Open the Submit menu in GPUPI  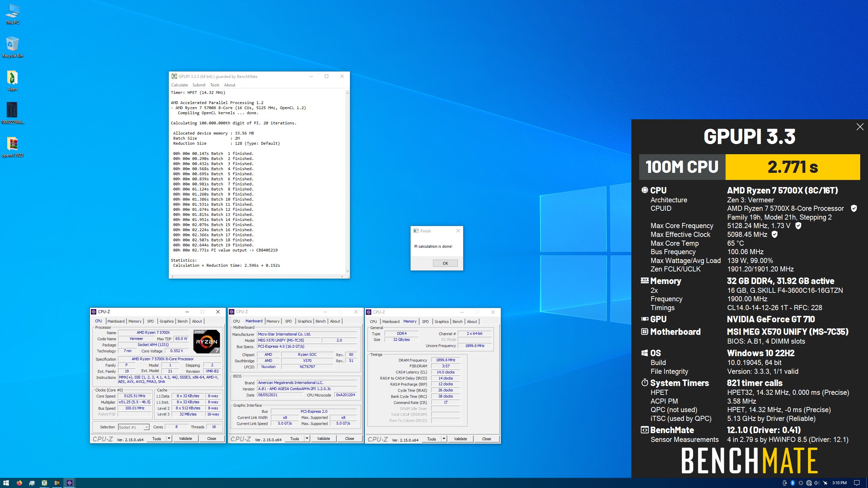(199, 85)
